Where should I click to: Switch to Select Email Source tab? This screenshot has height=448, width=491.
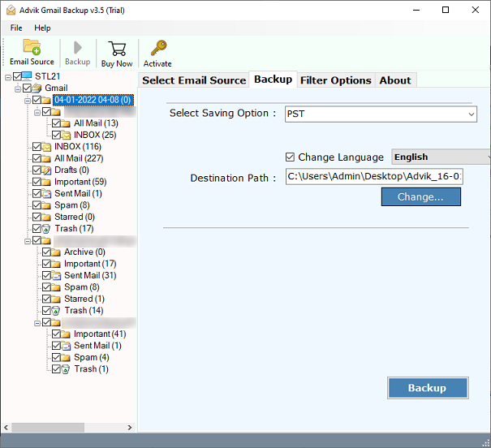194,80
